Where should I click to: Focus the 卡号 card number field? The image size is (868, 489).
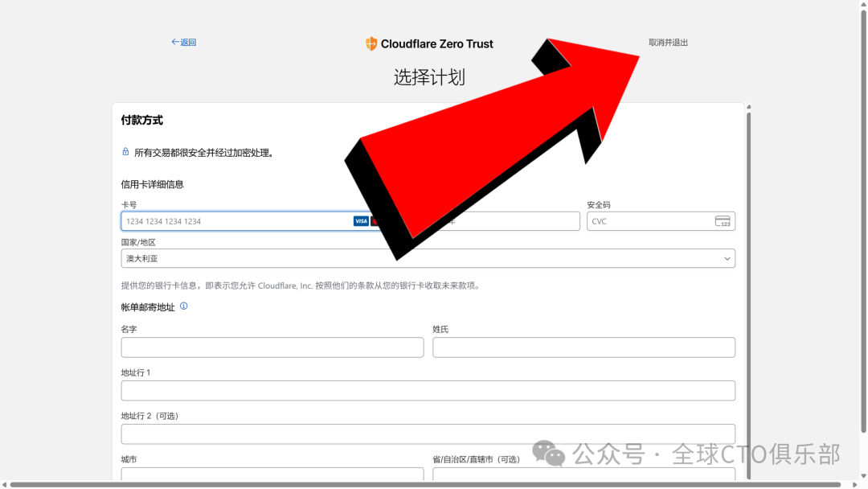[x=233, y=221]
